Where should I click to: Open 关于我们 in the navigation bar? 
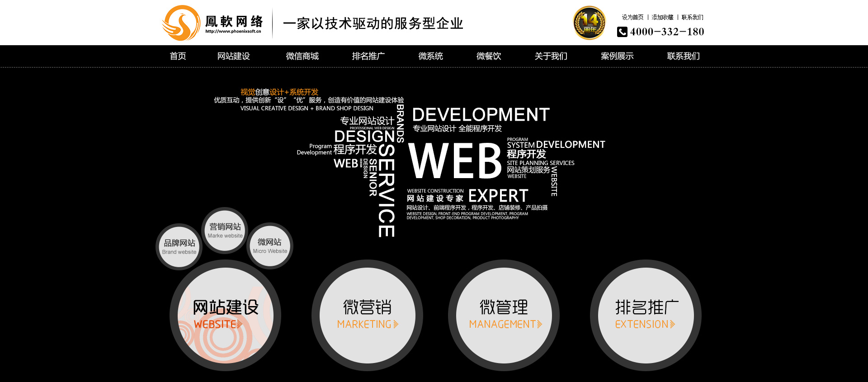tap(551, 56)
